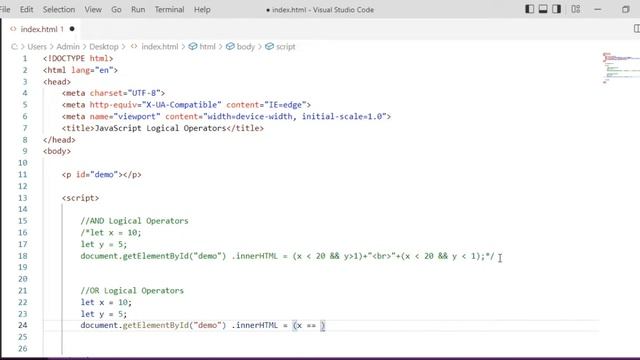Image resolution: width=640 pixels, height=360 pixels.
Task: Click the charset="UTF-8" meta line
Action: pyautogui.click(x=113, y=93)
